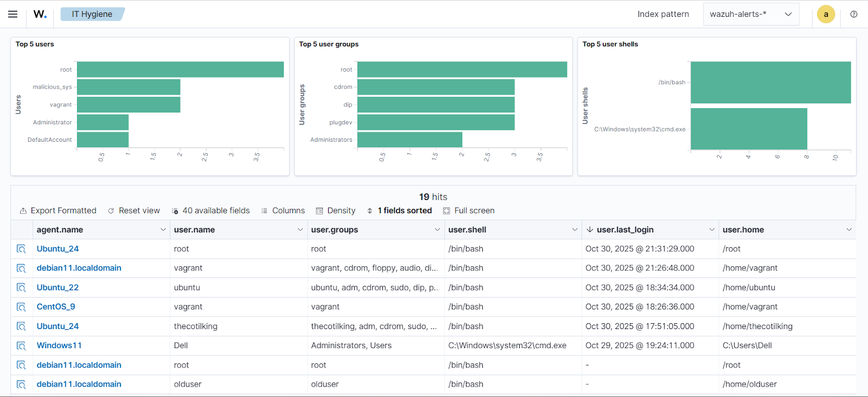Open the hamburger navigation menu

click(x=13, y=14)
